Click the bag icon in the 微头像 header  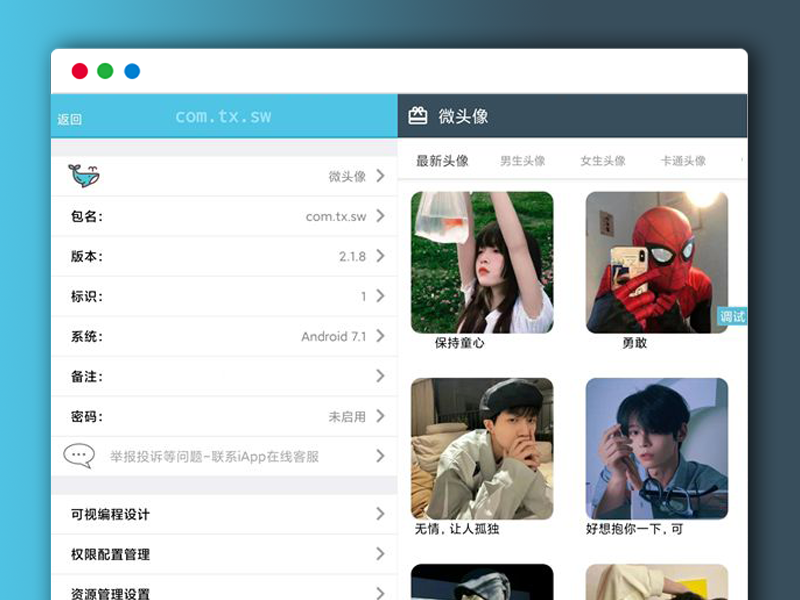click(417, 115)
